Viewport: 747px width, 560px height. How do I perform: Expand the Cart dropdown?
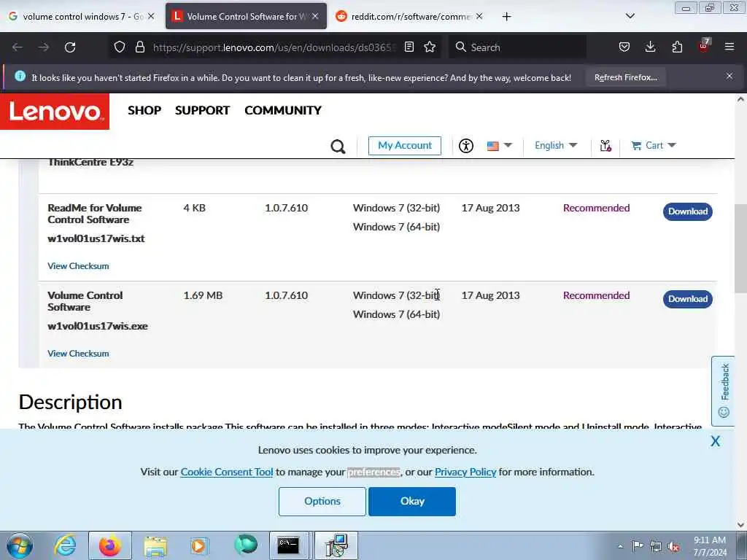[x=654, y=145]
